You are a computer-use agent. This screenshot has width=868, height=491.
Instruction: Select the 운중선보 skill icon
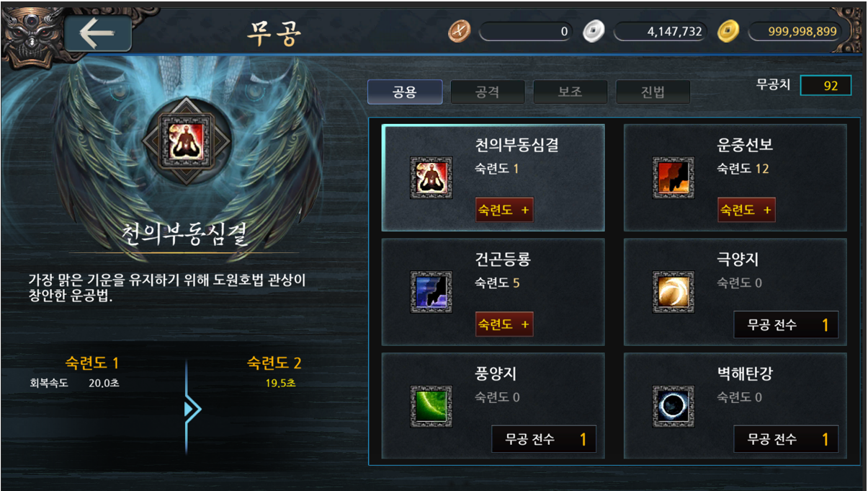[674, 177]
